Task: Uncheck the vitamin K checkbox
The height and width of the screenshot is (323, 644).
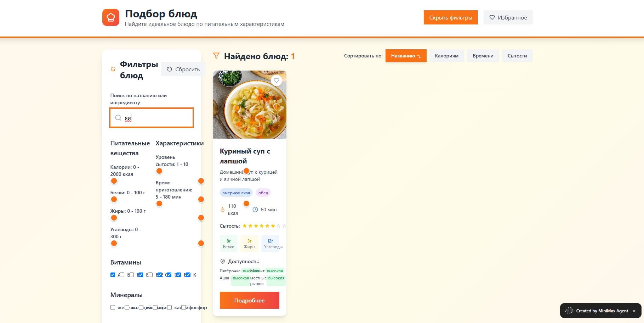Action: (188, 275)
